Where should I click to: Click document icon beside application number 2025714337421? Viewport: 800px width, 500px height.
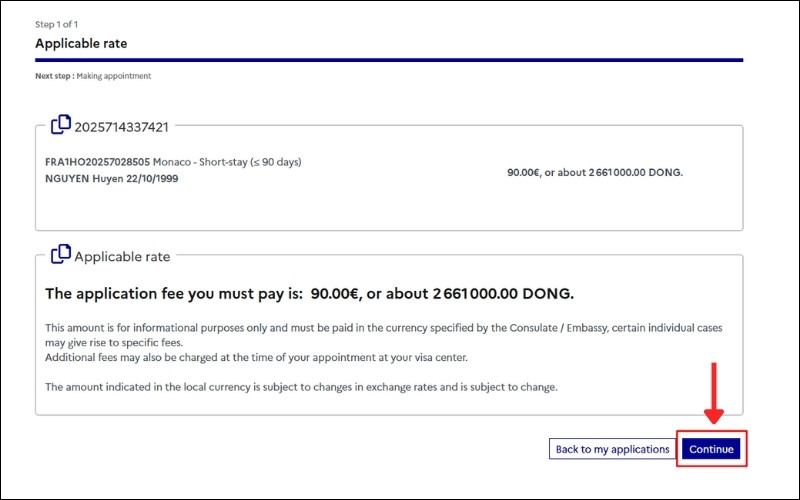[61, 126]
